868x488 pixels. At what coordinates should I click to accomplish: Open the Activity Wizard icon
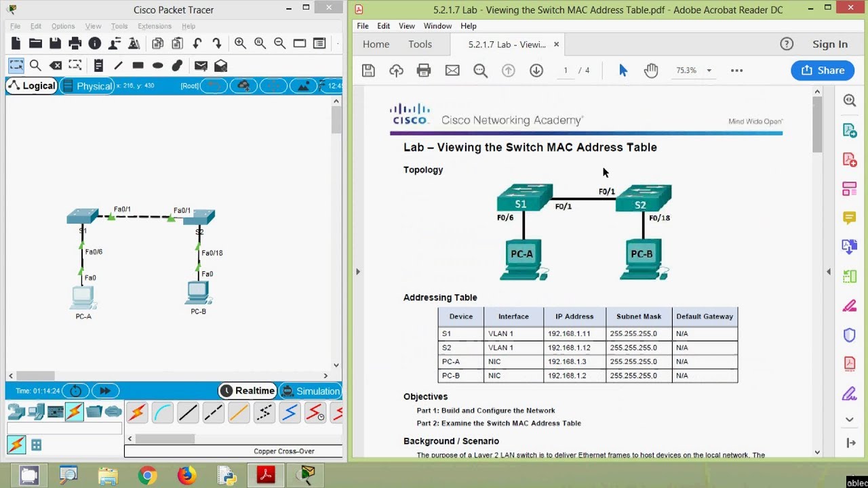pos(115,43)
